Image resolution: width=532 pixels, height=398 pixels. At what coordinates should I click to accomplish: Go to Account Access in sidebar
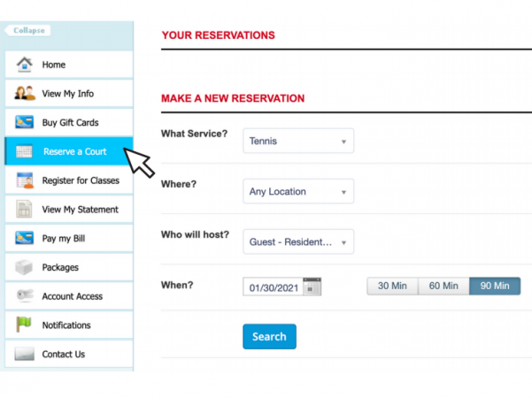(72, 296)
